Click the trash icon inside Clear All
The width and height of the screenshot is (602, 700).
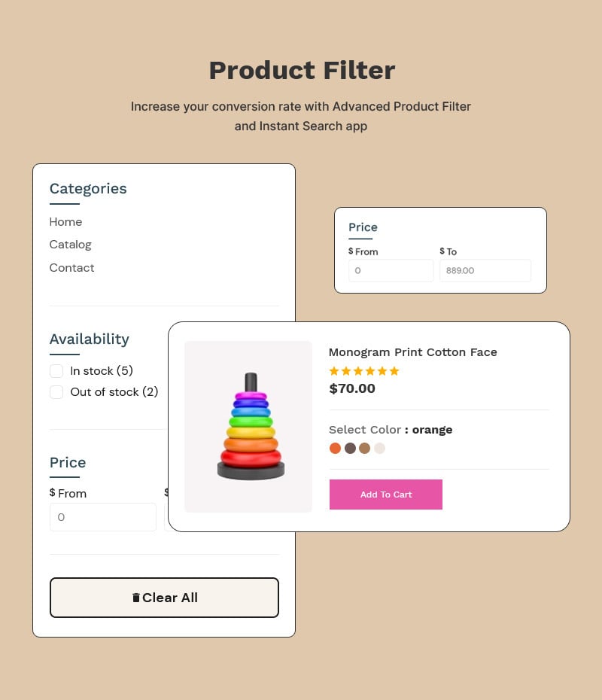[x=136, y=598]
